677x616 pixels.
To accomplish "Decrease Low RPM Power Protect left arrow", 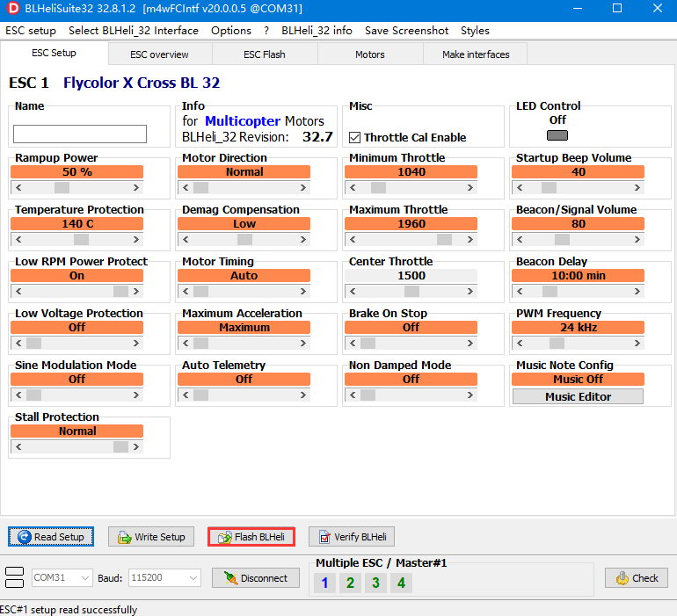I will (18, 292).
